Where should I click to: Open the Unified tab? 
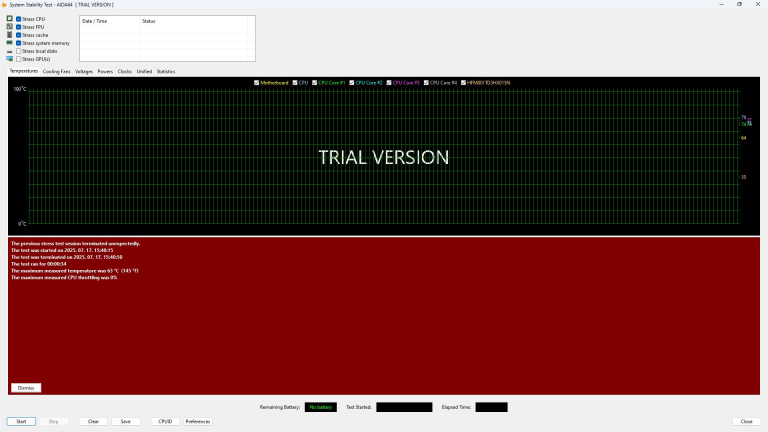(x=144, y=72)
